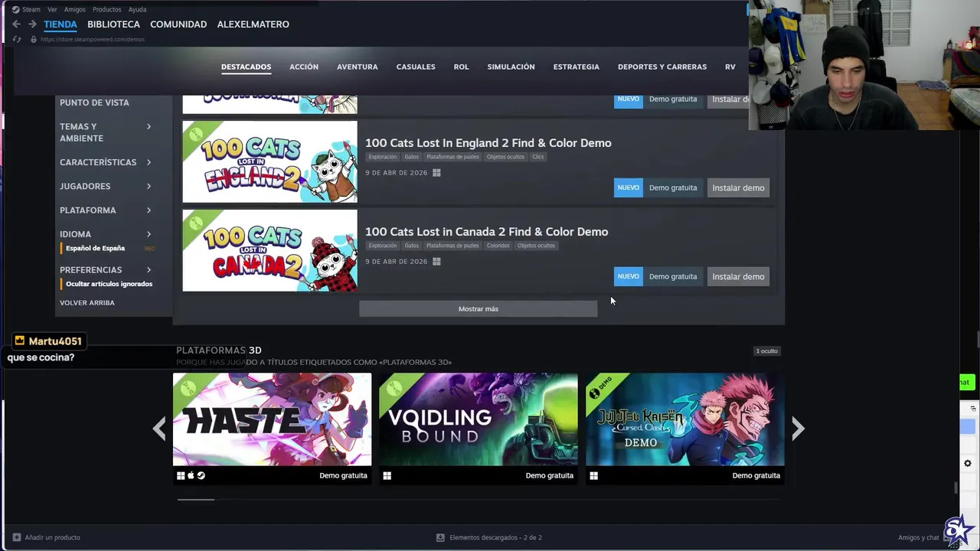Open the Ver menu
Screen dimensions: 980x551
click(52, 9)
